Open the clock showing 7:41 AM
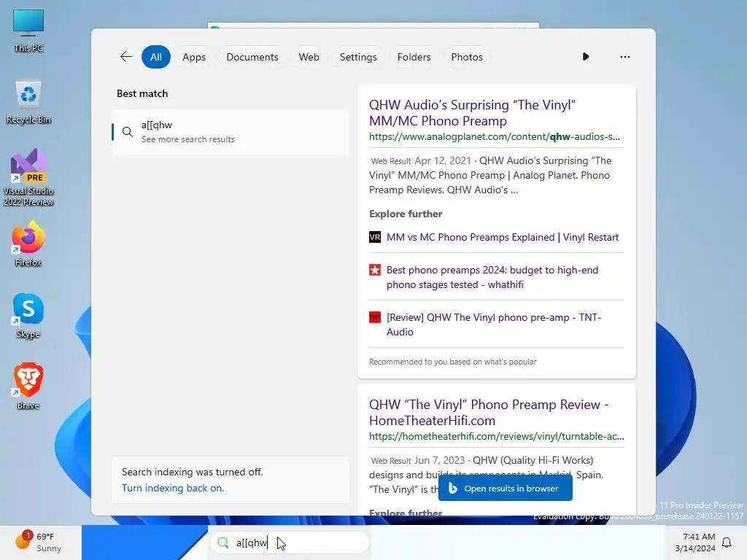The image size is (747, 560). 695,542
